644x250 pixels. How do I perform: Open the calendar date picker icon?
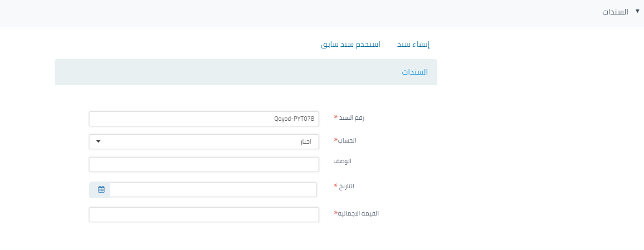(x=101, y=189)
